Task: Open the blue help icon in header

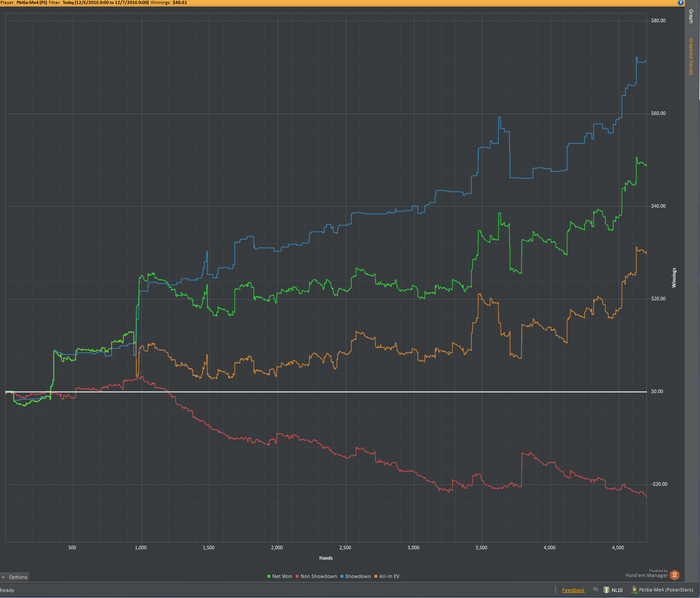Action: 681,3
